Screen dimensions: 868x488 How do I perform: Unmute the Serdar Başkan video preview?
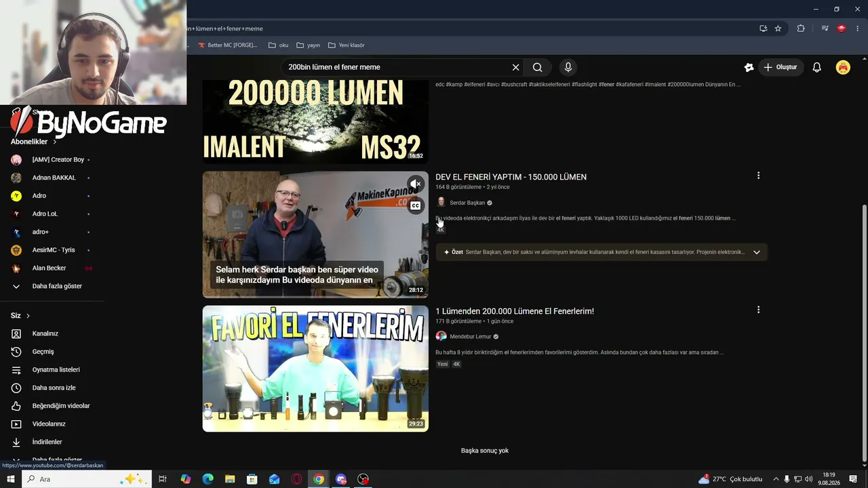(x=416, y=184)
